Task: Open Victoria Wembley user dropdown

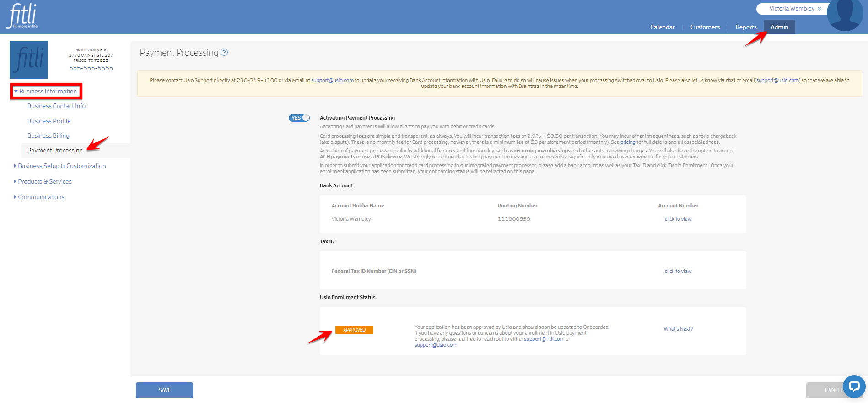Action: coord(795,9)
